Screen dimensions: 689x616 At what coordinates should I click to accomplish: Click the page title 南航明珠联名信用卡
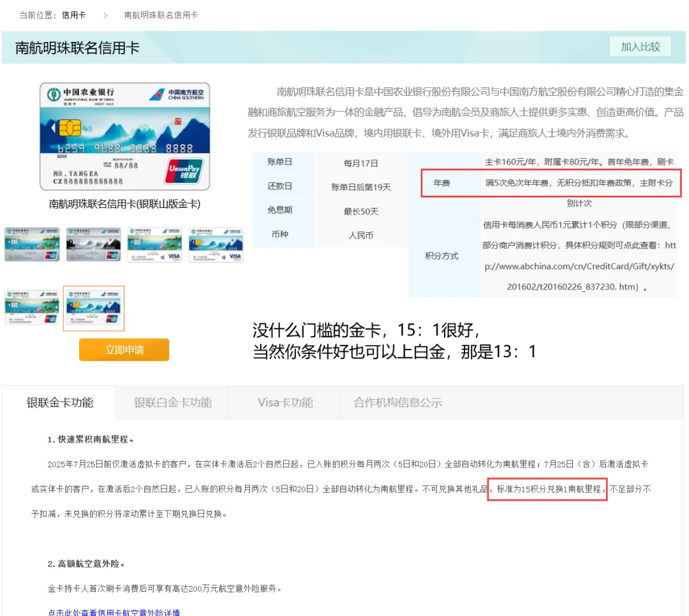pyautogui.click(x=77, y=48)
